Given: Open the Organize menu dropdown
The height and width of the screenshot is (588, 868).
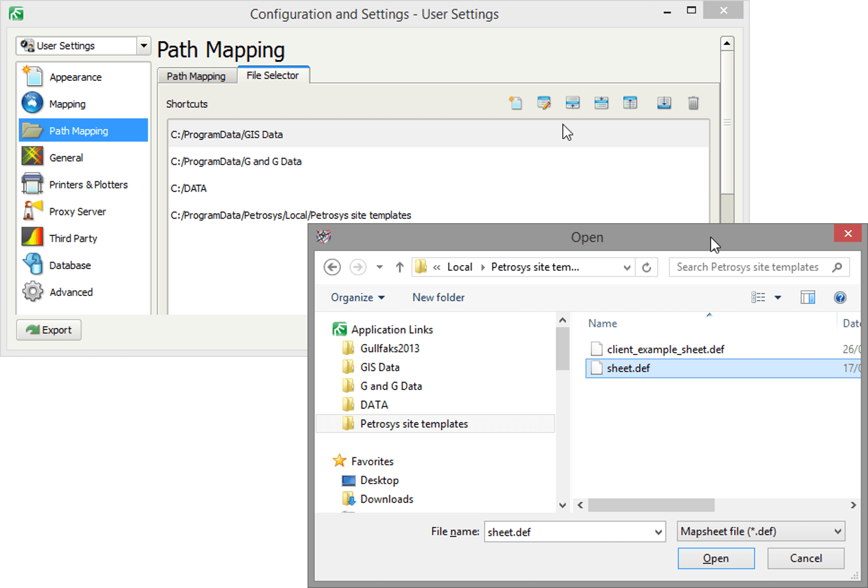Looking at the screenshot, I should click(x=358, y=298).
